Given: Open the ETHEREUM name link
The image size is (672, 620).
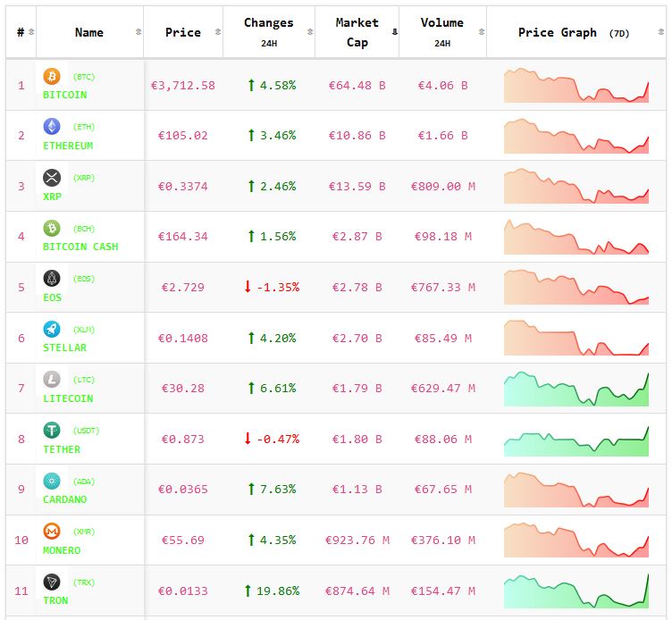Looking at the screenshot, I should (68, 146).
